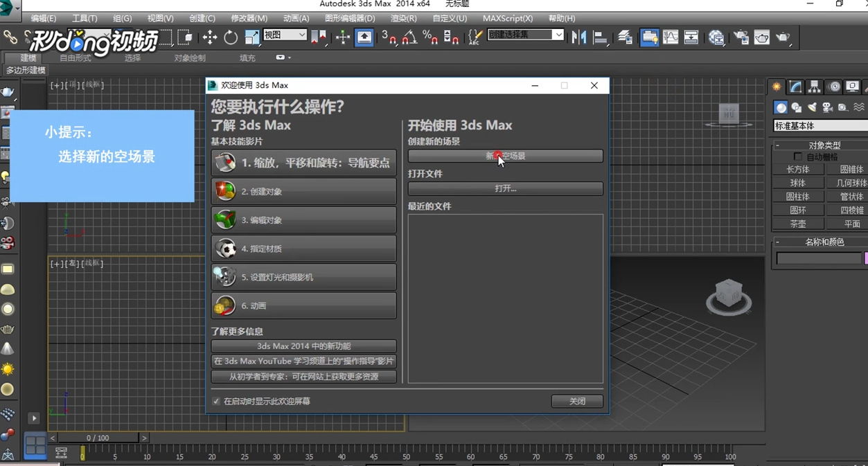
Task: Open the MAXScript(X) menu
Action: click(x=508, y=19)
